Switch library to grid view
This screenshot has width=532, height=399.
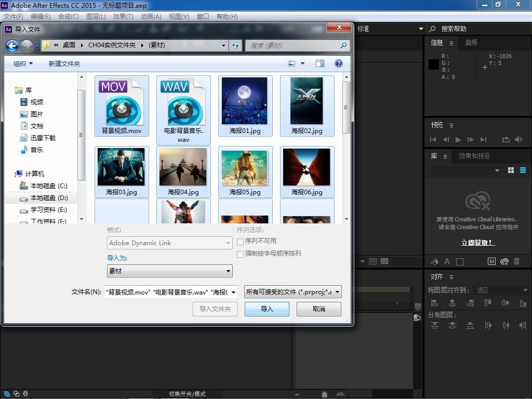511,170
